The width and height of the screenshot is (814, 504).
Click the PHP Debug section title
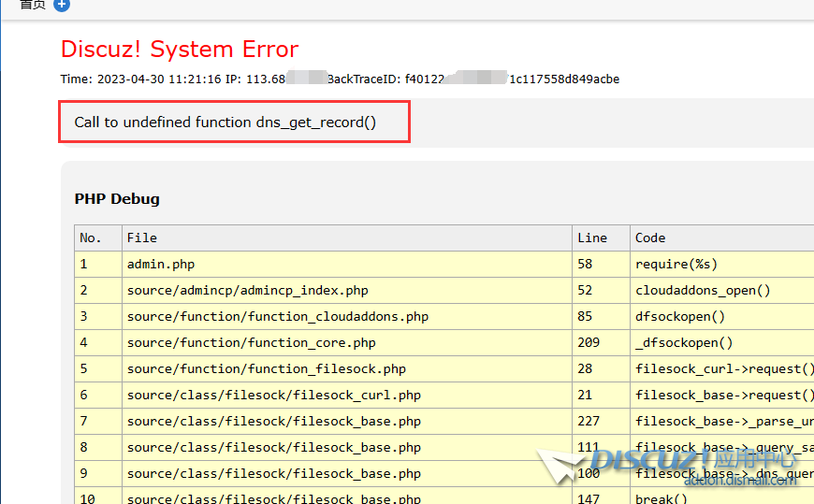(117, 198)
